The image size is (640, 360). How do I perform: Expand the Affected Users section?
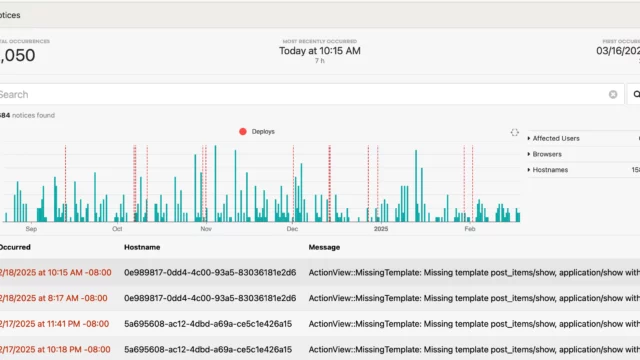[x=556, y=138]
